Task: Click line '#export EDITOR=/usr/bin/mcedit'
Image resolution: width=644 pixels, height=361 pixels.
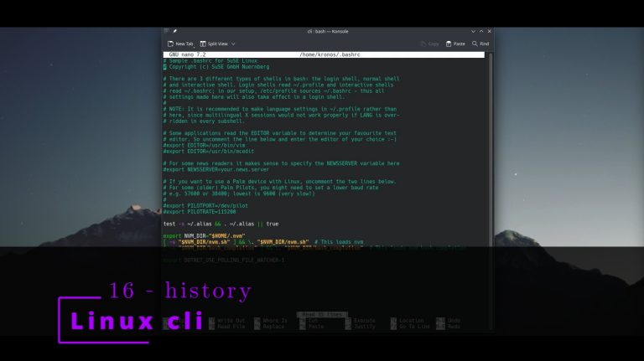Action: coord(209,152)
